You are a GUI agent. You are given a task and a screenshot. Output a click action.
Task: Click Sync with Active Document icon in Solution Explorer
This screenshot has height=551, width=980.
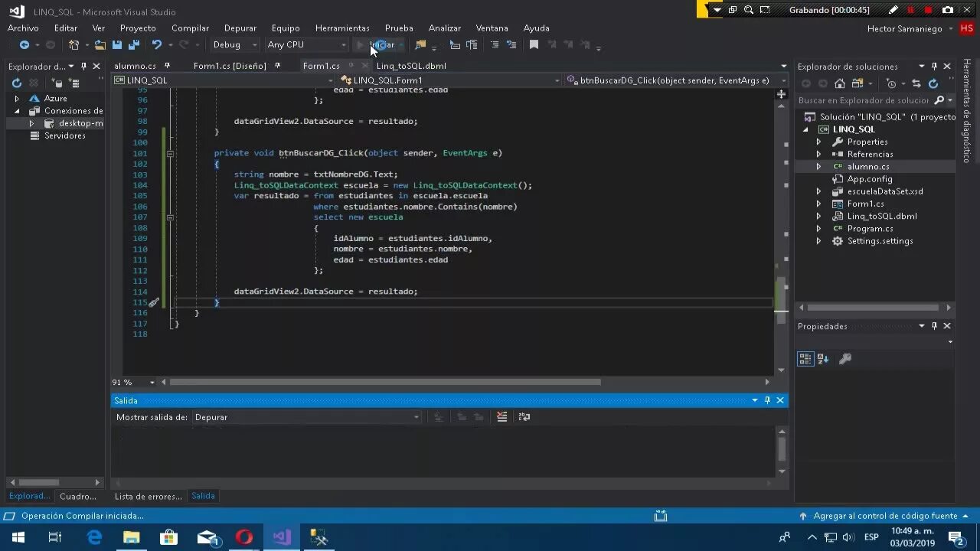pyautogui.click(x=916, y=83)
